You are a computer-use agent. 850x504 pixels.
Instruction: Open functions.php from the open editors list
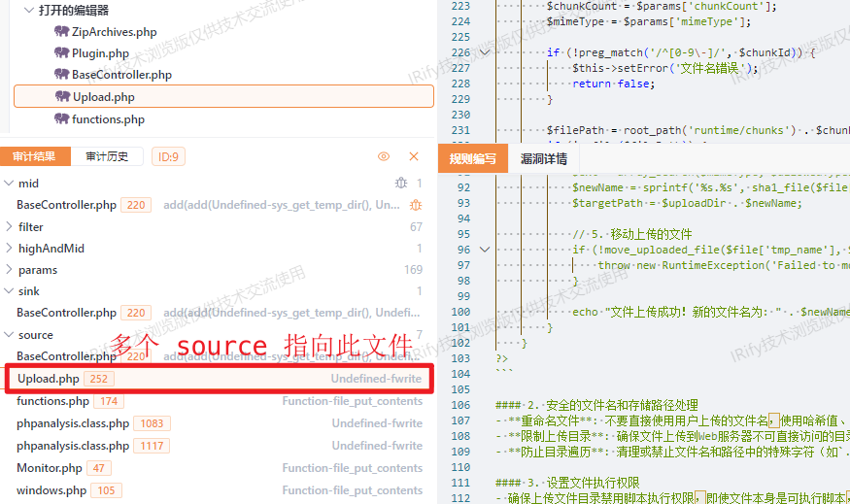coord(108,119)
